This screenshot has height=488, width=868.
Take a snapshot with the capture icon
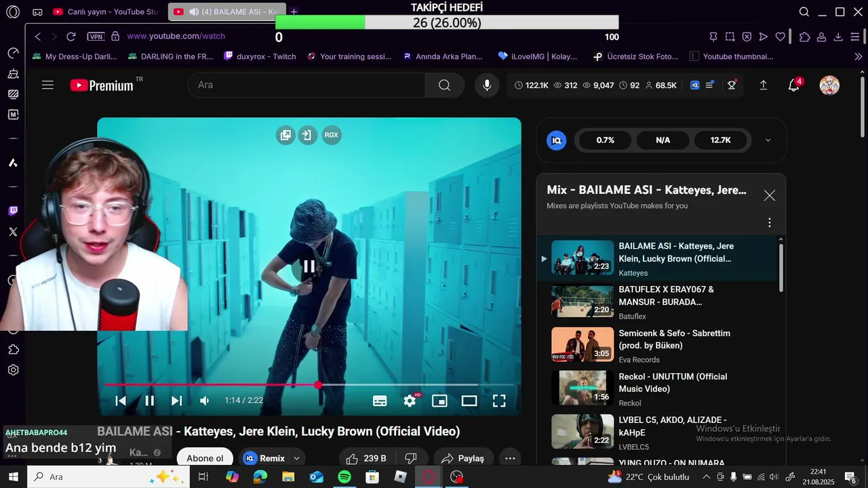[730, 37]
